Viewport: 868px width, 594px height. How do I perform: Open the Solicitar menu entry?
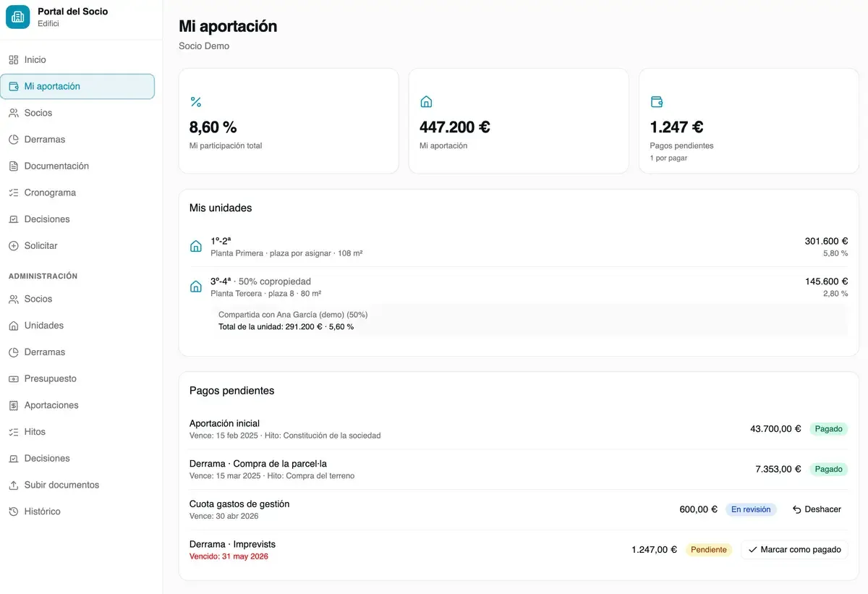(77, 246)
